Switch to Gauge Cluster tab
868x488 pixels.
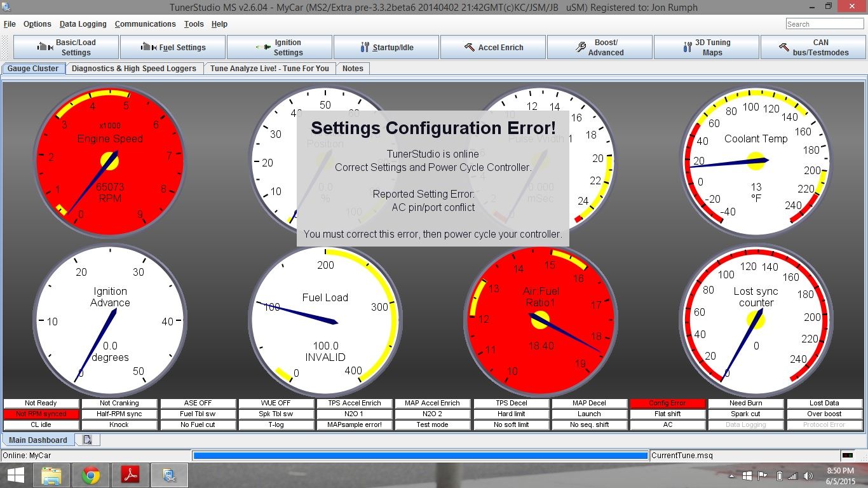(33, 69)
